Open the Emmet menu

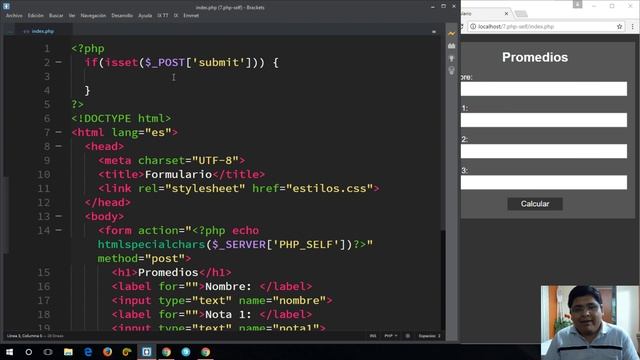[191, 16]
